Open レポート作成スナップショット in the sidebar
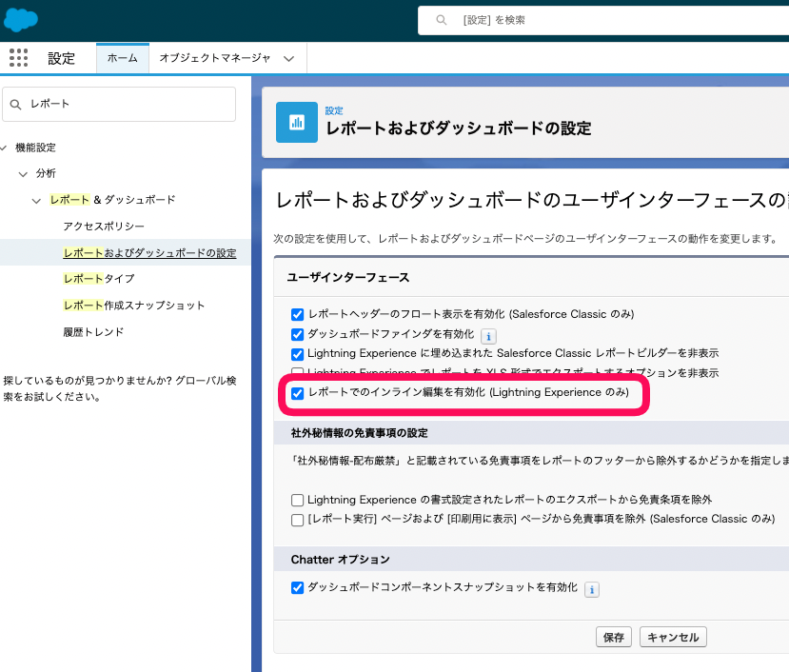Viewport: 789px width, 672px height. coord(134,305)
